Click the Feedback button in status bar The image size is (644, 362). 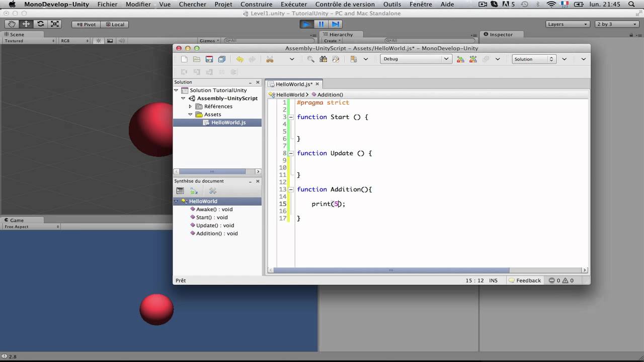click(525, 281)
